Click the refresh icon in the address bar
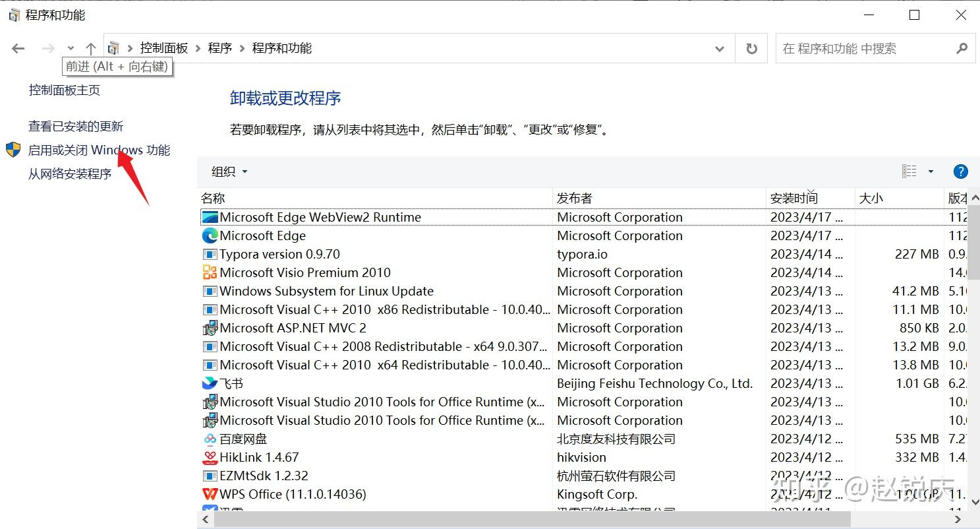 (x=751, y=48)
